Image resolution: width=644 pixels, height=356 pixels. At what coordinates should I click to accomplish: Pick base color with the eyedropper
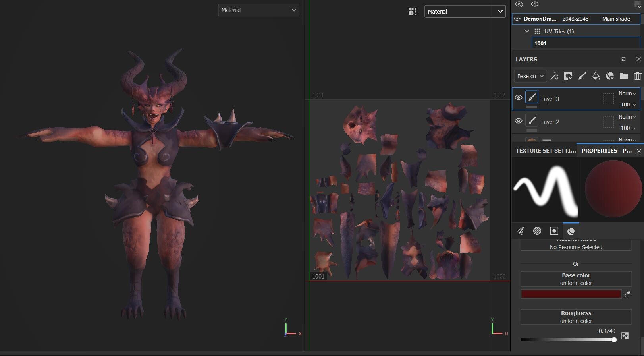pyautogui.click(x=627, y=294)
